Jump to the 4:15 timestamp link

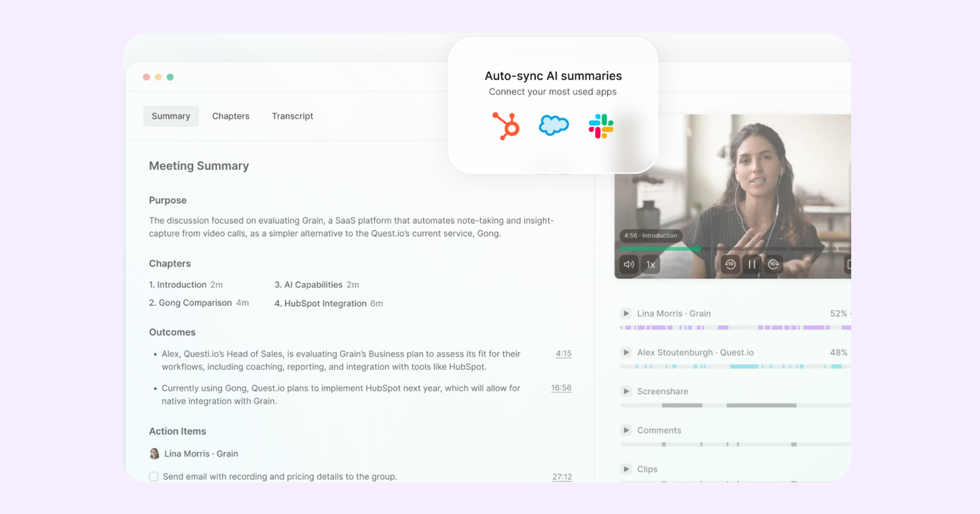pyautogui.click(x=563, y=354)
